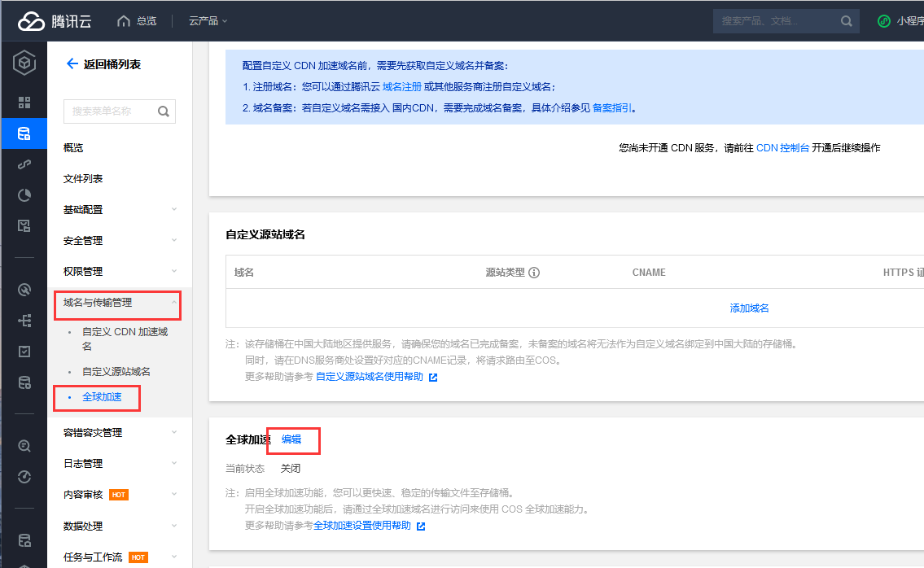Click the cube icon atop the left rail

[24, 63]
